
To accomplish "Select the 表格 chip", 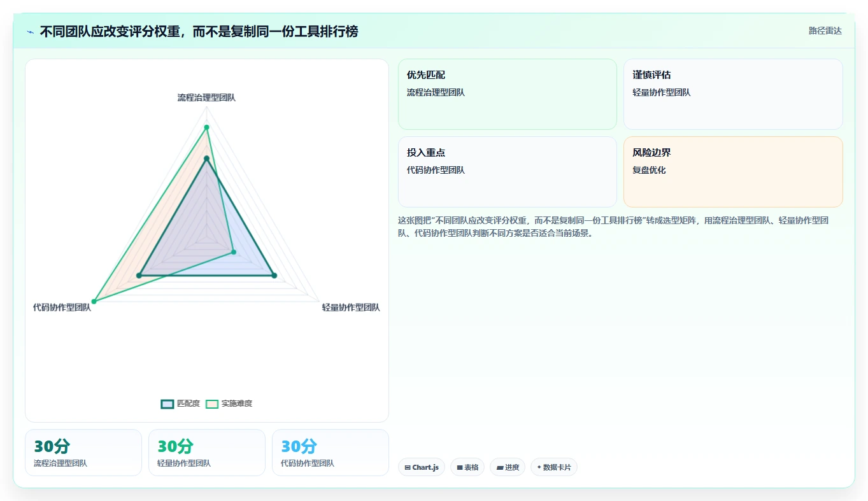I will tap(467, 467).
